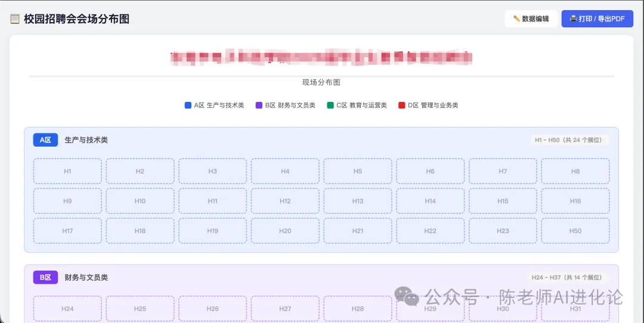Click booth slot H15
644x323 pixels.
503,201
